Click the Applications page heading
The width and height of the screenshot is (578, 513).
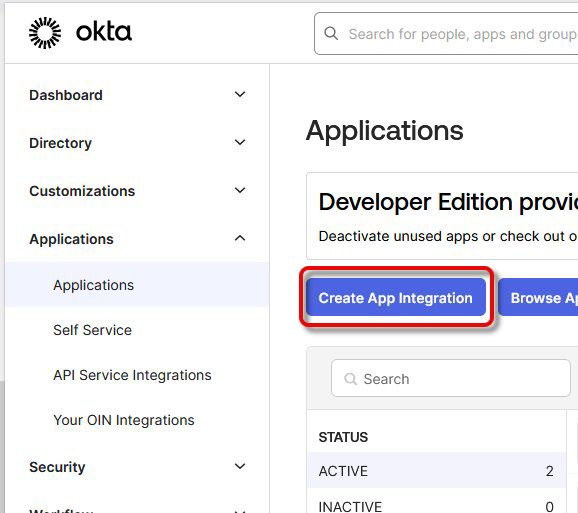click(384, 130)
